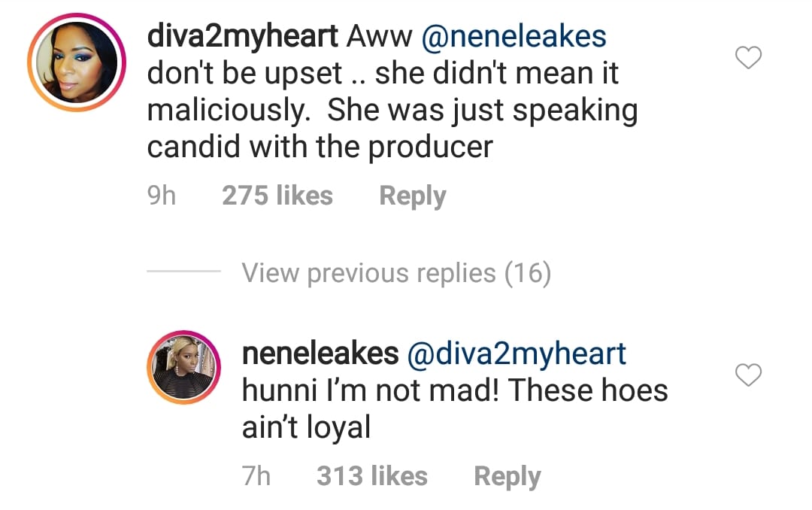Screen dimensions: 812x510
Task: Like the diva2myheart comment with the heart
Action: [748, 56]
